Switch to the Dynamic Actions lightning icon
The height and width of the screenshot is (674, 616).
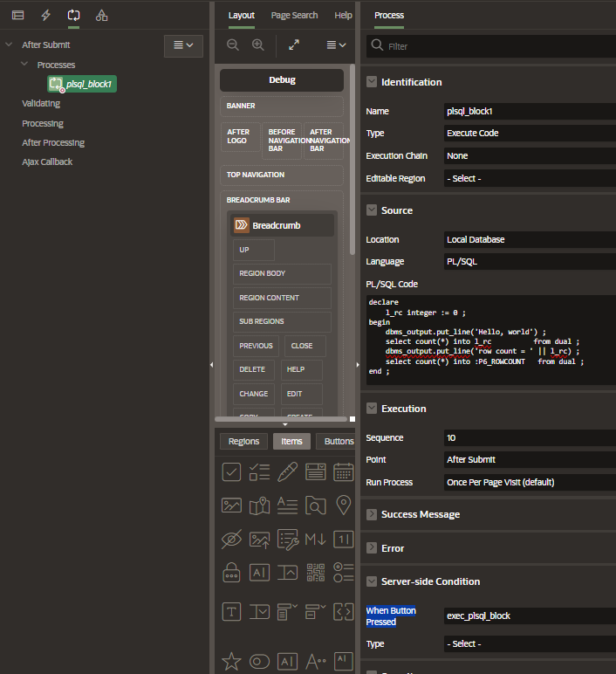coord(45,16)
